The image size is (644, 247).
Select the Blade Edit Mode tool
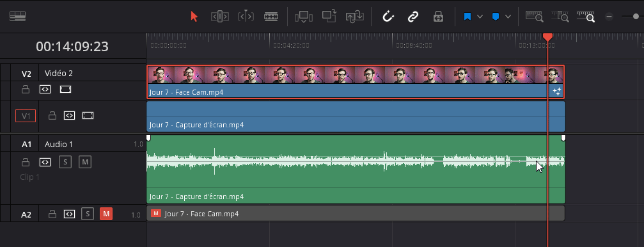pos(271,17)
